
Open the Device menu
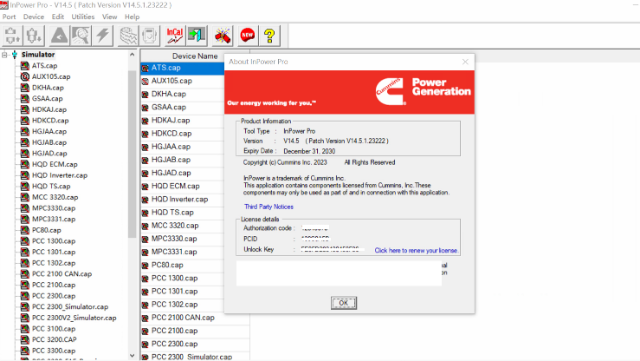coord(33,17)
